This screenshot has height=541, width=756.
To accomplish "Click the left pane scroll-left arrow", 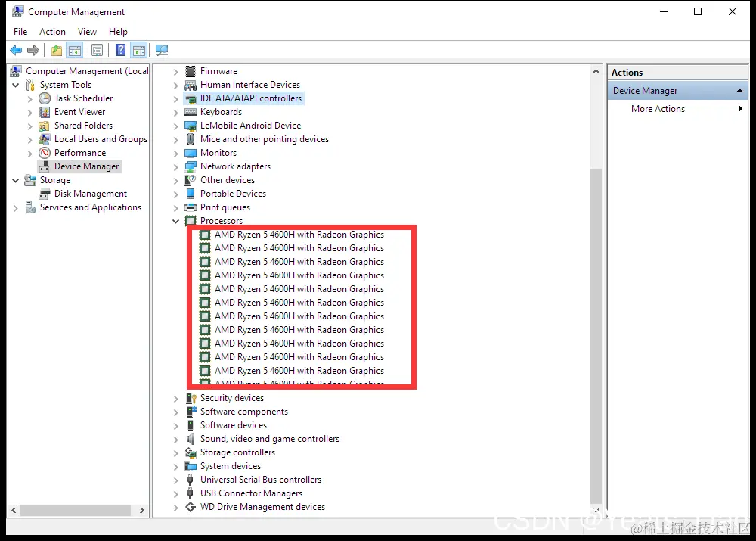I will coord(14,510).
